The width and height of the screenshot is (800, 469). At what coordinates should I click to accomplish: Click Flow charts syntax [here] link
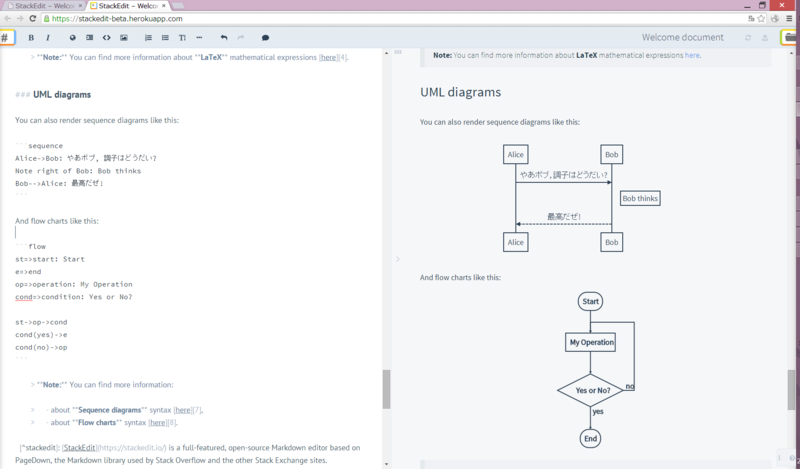pyautogui.click(x=158, y=423)
